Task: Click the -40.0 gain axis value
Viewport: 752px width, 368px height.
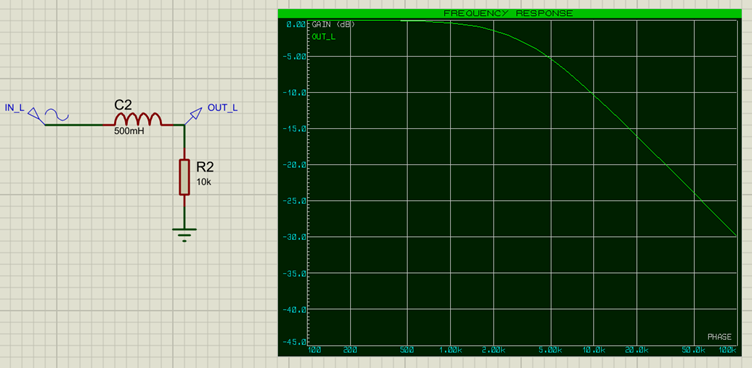Action: [x=294, y=309]
